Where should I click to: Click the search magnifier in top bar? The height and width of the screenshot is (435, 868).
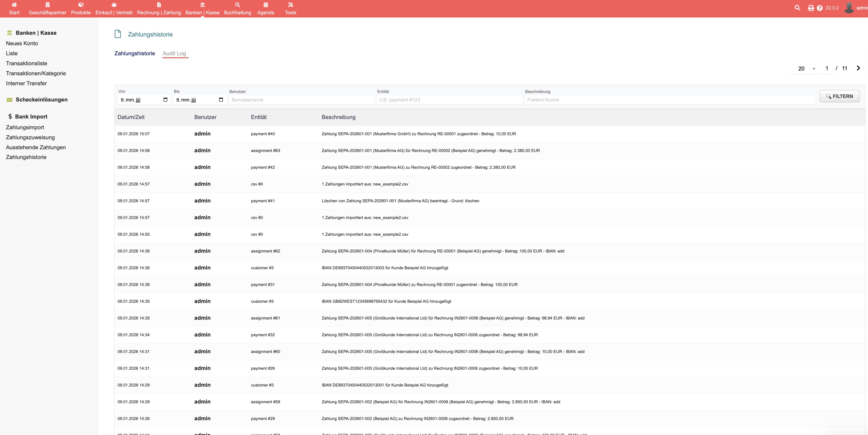tap(797, 8)
